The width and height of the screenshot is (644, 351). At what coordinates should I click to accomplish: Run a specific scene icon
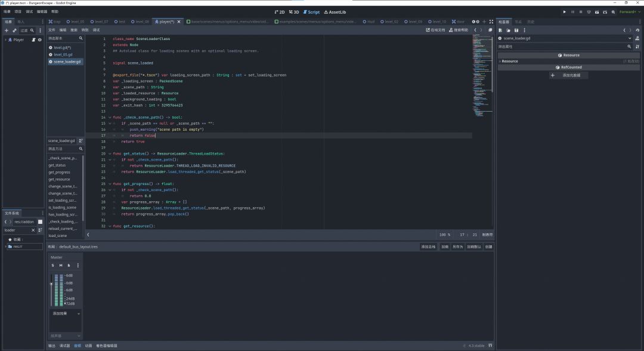click(605, 12)
